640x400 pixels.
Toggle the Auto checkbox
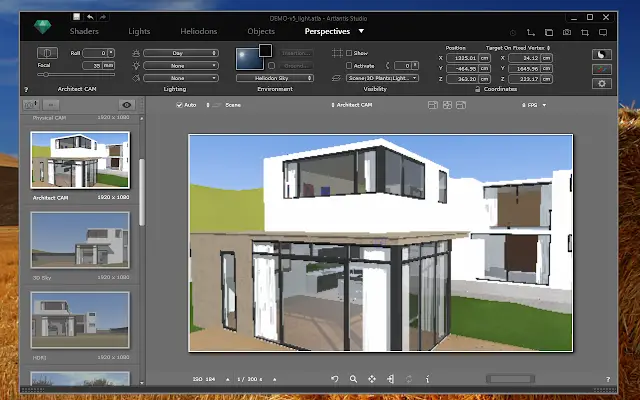[179, 105]
